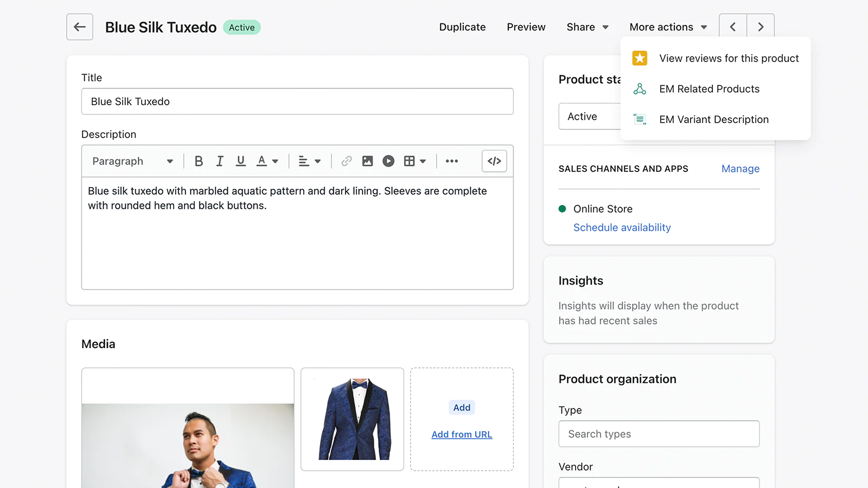This screenshot has width=868, height=488.
Task: Open the Paragraph style dropdown
Action: tap(132, 161)
